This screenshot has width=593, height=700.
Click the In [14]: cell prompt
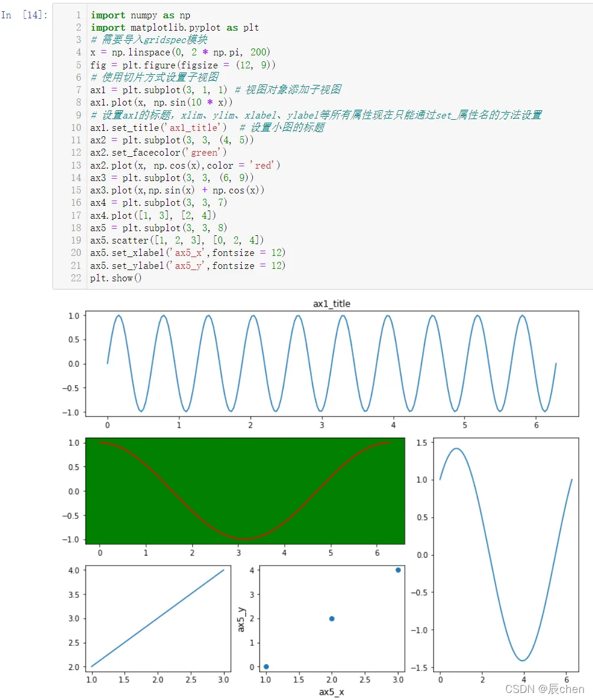pyautogui.click(x=24, y=15)
